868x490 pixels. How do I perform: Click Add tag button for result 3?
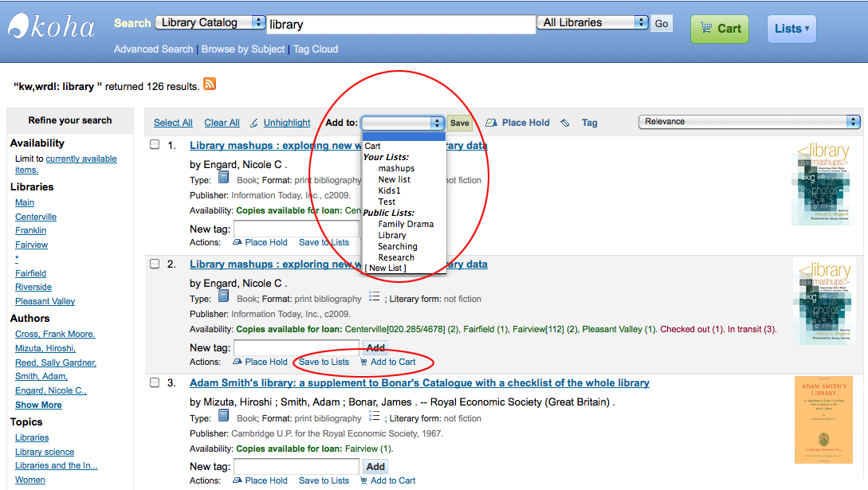point(375,467)
